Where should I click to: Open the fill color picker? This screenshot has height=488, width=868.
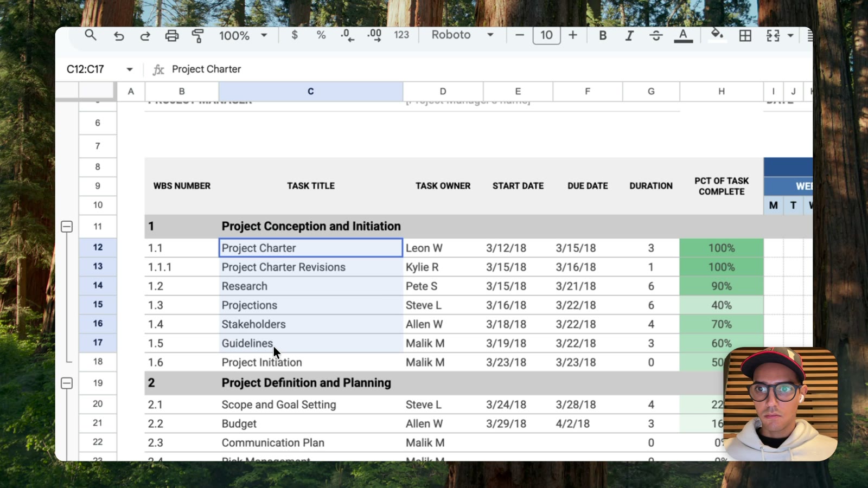[717, 35]
